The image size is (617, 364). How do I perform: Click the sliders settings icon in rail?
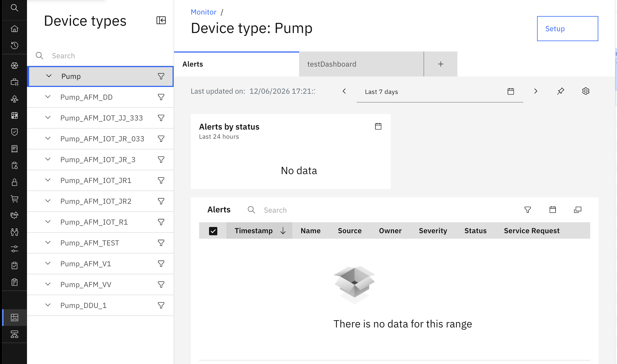coord(15,249)
